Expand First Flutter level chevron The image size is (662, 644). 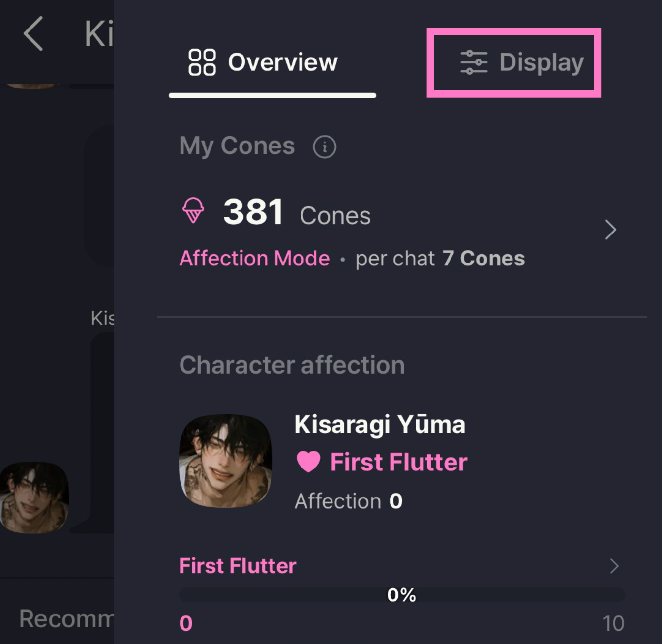614,566
